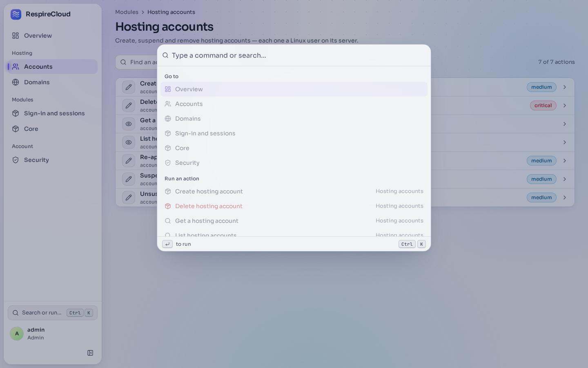Click the medium badge on the Suspe row

coord(541,179)
